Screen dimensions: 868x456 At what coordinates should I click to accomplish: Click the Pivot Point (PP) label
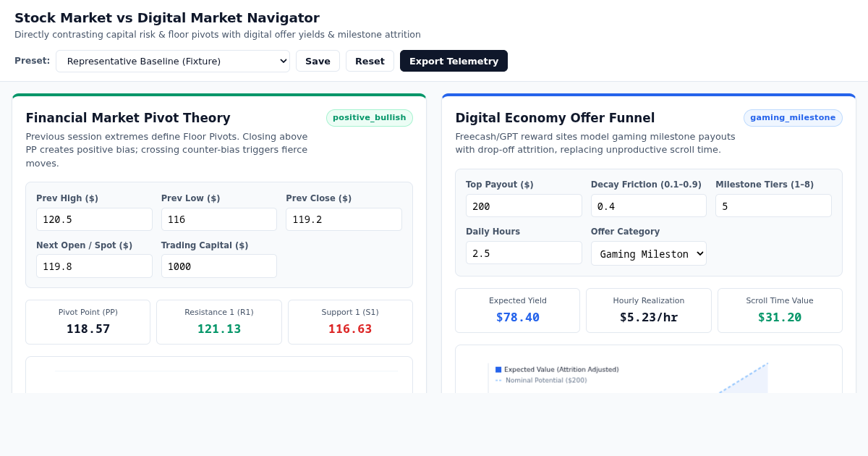click(x=88, y=312)
